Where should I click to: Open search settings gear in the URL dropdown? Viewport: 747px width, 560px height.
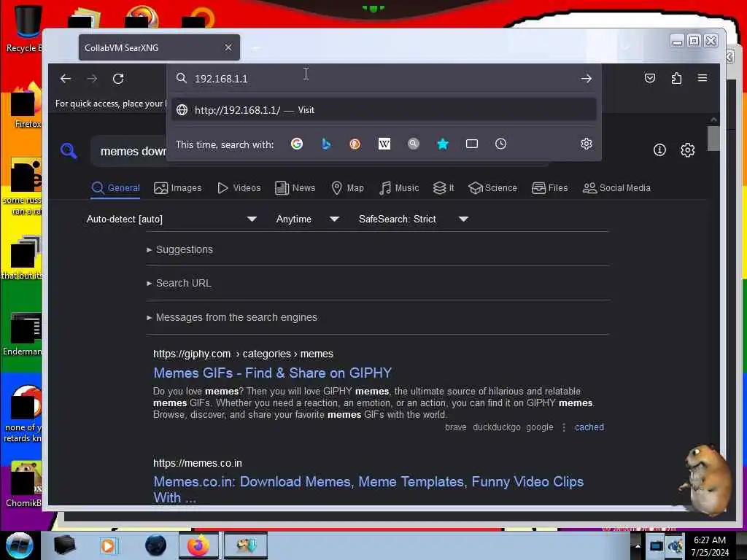click(x=587, y=144)
